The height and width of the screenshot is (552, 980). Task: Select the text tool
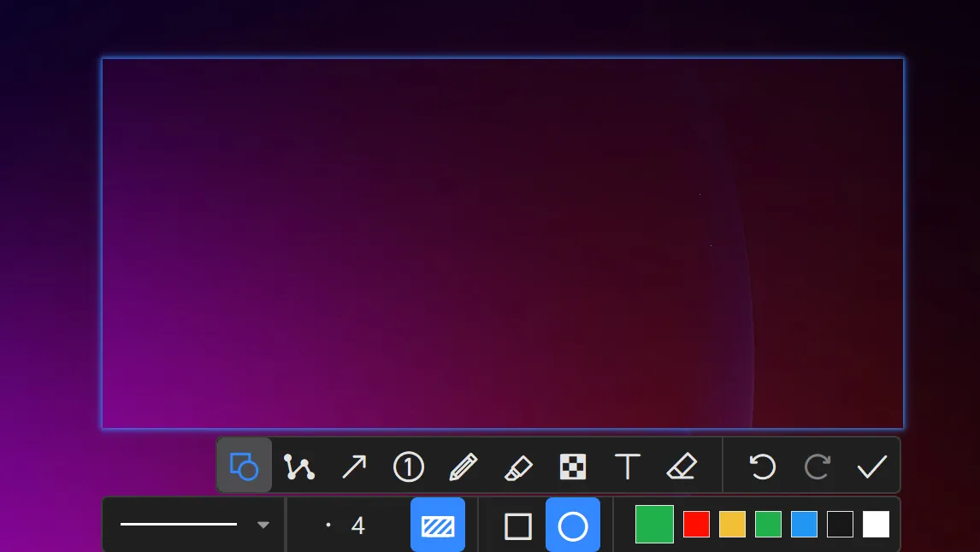click(627, 467)
